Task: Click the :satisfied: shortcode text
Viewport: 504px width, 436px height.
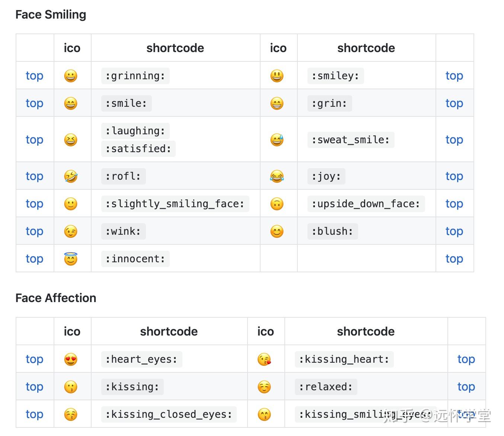Action: coord(138,149)
